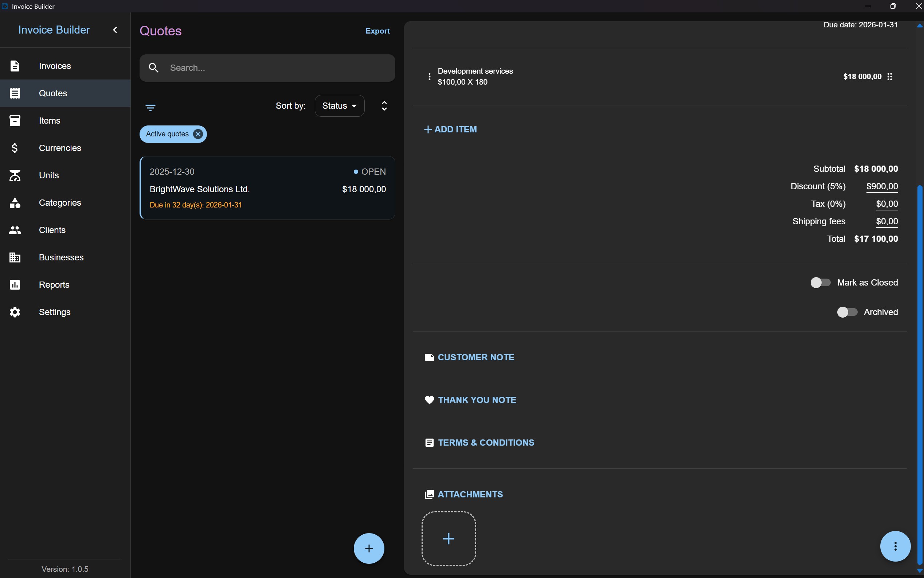The height and width of the screenshot is (578, 924).
Task: Open the Invoices icon in sidebar
Action: pyautogui.click(x=15, y=66)
